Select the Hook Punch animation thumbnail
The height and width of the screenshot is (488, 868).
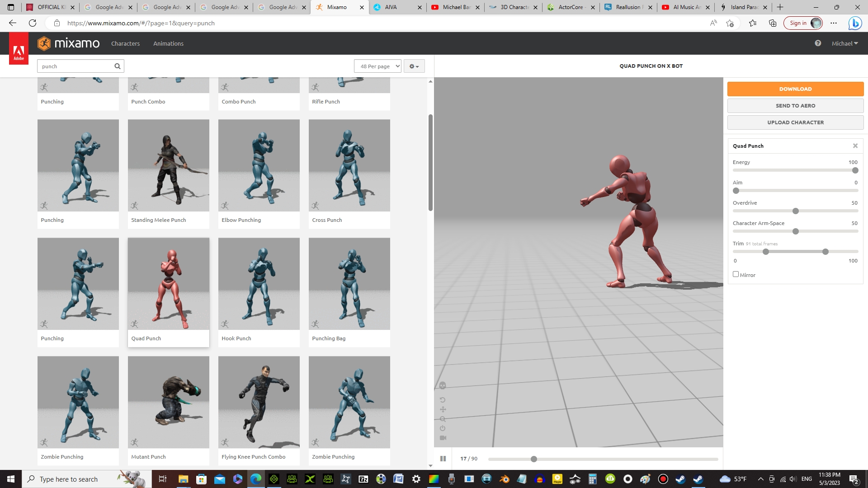(259, 284)
